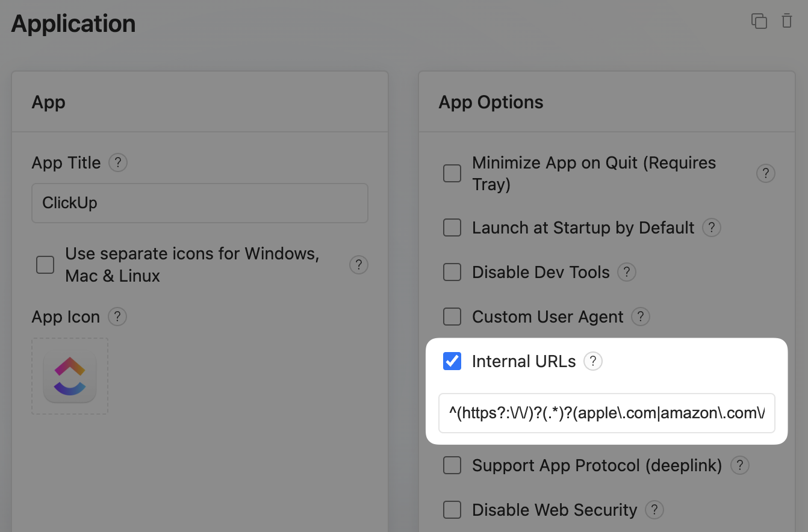Open help for Custom User Agent

pyautogui.click(x=641, y=317)
